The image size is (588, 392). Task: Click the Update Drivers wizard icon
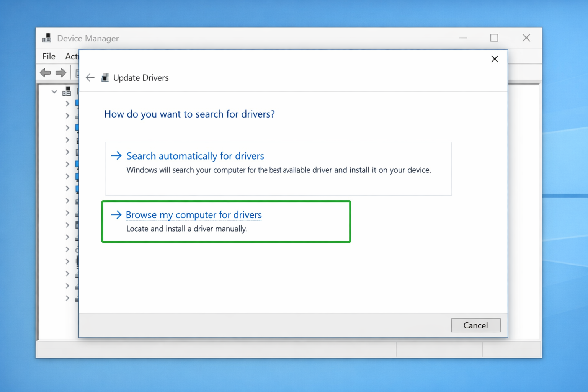[x=105, y=77]
